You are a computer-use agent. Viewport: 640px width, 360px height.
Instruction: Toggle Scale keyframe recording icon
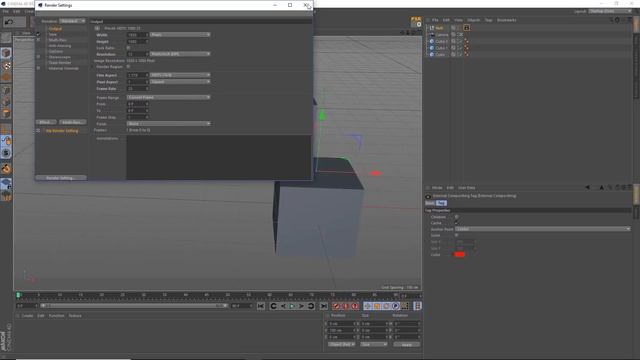point(377,306)
